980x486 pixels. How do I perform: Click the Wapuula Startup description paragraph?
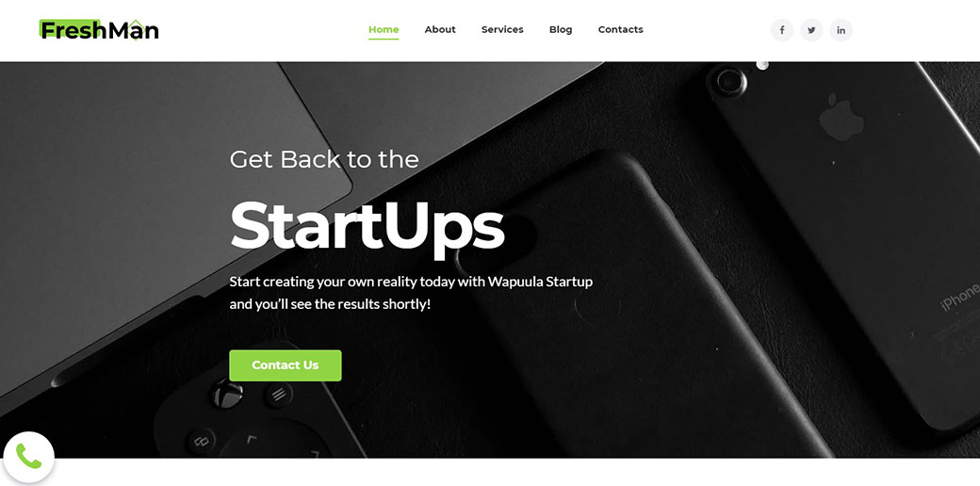pyautogui.click(x=411, y=293)
